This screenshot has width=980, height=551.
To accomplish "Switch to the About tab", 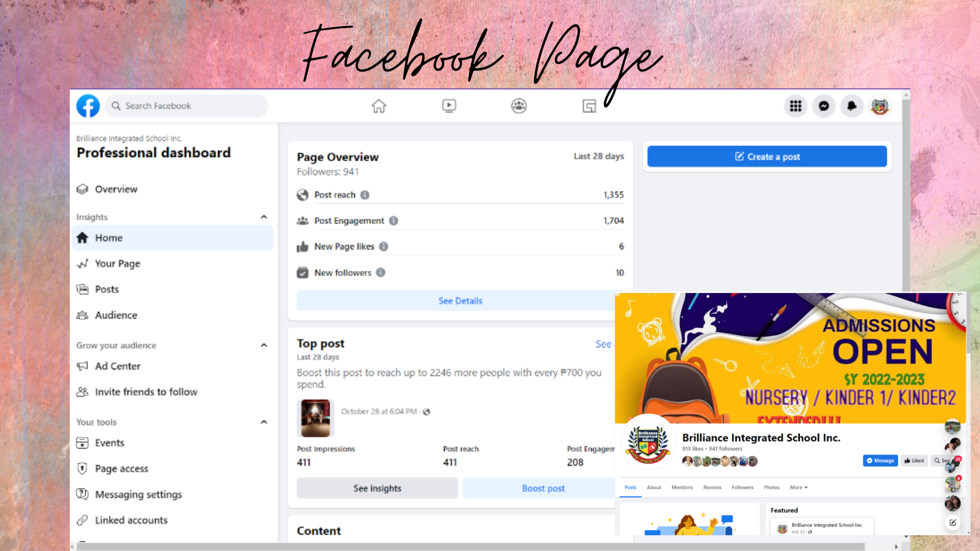I will tap(653, 487).
